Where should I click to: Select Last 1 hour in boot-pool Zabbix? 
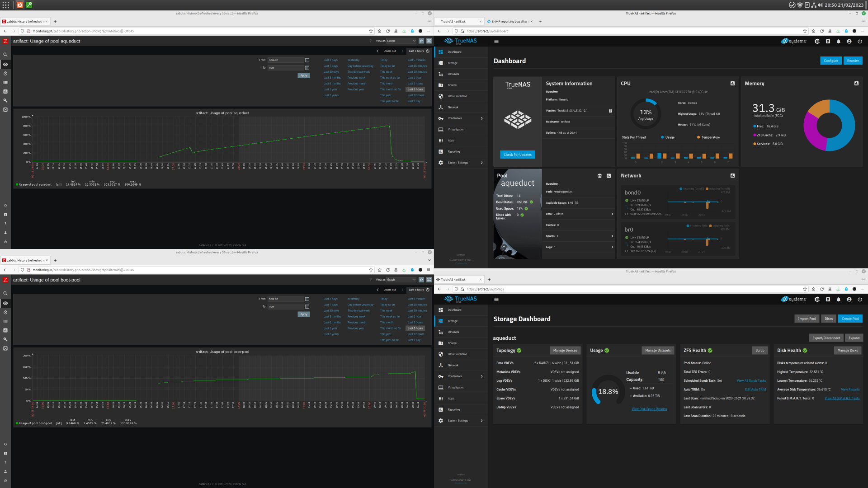[415, 317]
